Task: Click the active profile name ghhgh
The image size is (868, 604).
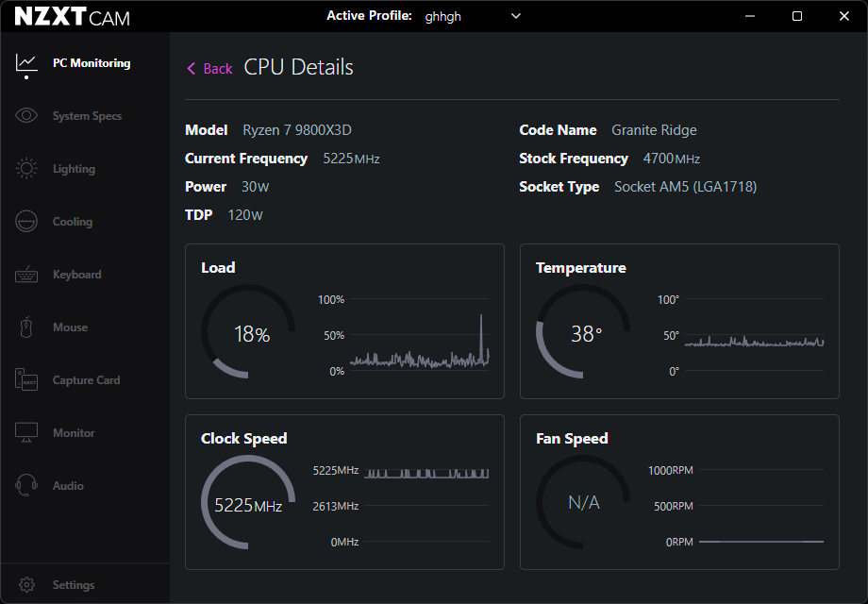Action: click(x=442, y=17)
